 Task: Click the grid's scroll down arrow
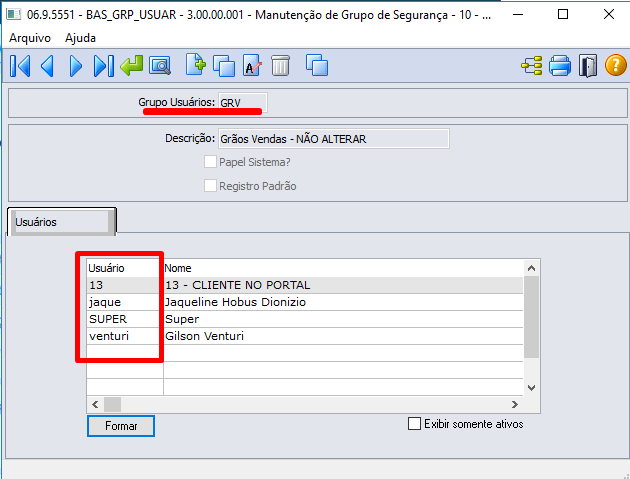coord(531,388)
